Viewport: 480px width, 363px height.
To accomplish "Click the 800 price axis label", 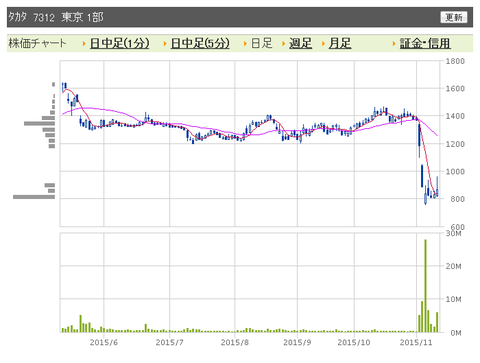I will pyautogui.click(x=457, y=199).
